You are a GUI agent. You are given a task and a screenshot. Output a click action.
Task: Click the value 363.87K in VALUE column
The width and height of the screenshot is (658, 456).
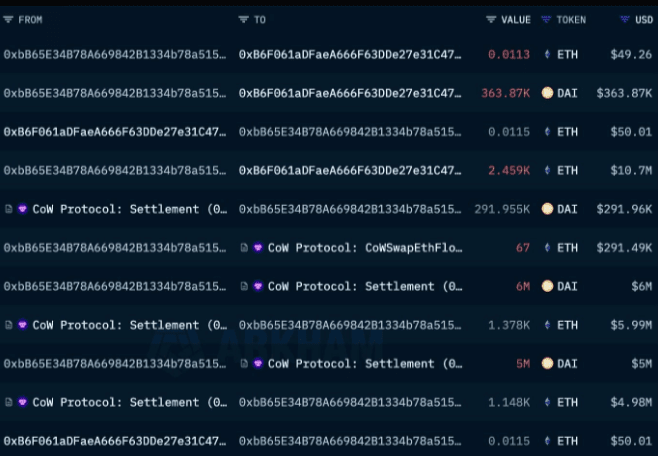506,93
